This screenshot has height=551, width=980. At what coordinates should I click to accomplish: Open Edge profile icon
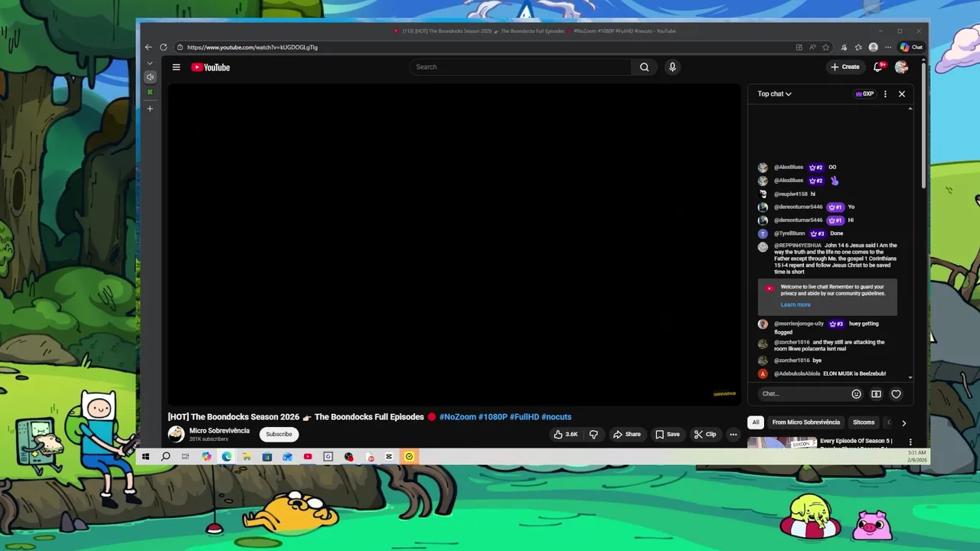coord(873,47)
